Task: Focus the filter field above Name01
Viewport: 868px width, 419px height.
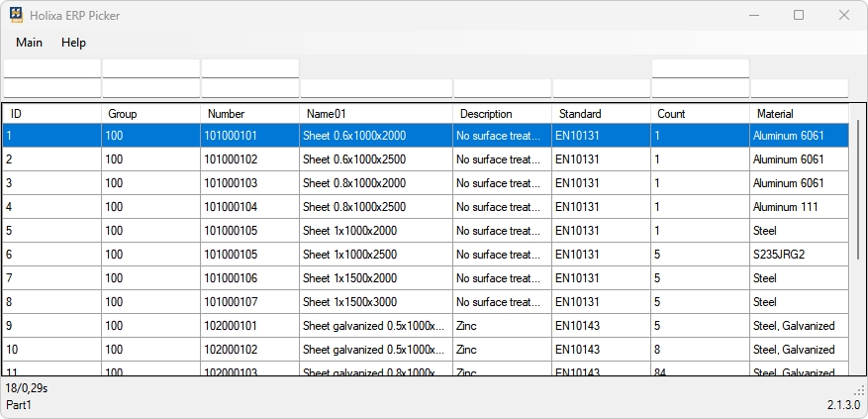Action: tap(375, 88)
